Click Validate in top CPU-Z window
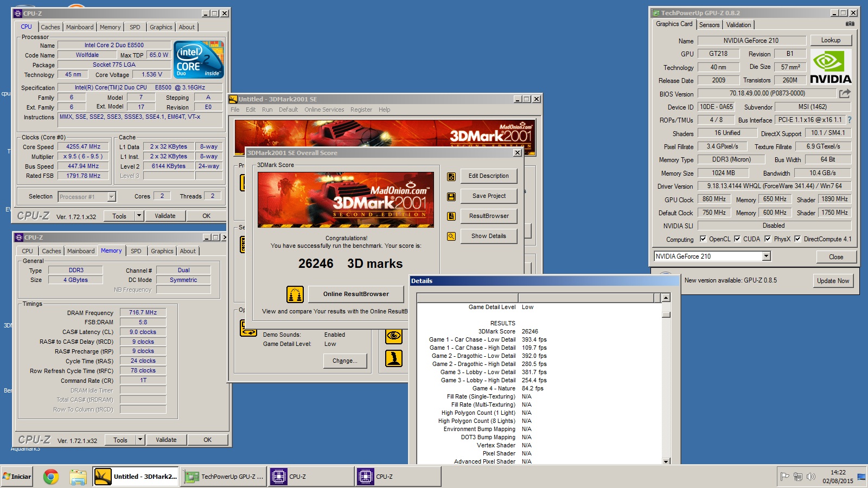The height and width of the screenshot is (488, 868). point(165,216)
